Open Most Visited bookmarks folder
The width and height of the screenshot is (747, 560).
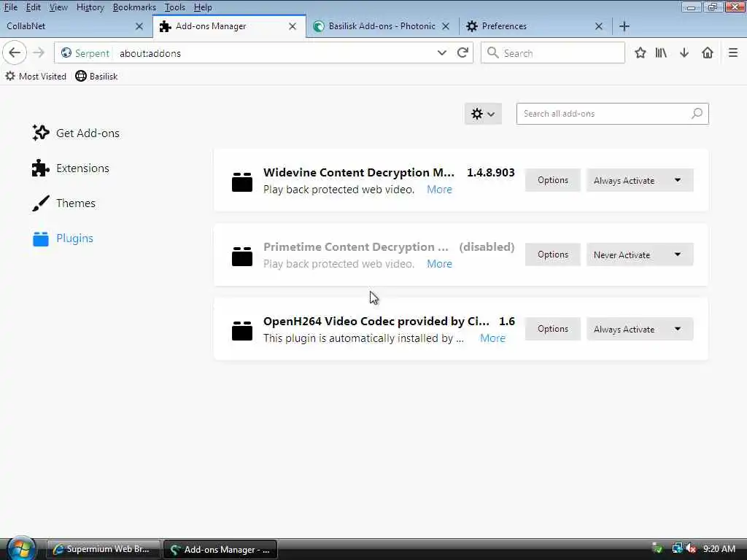tap(36, 76)
